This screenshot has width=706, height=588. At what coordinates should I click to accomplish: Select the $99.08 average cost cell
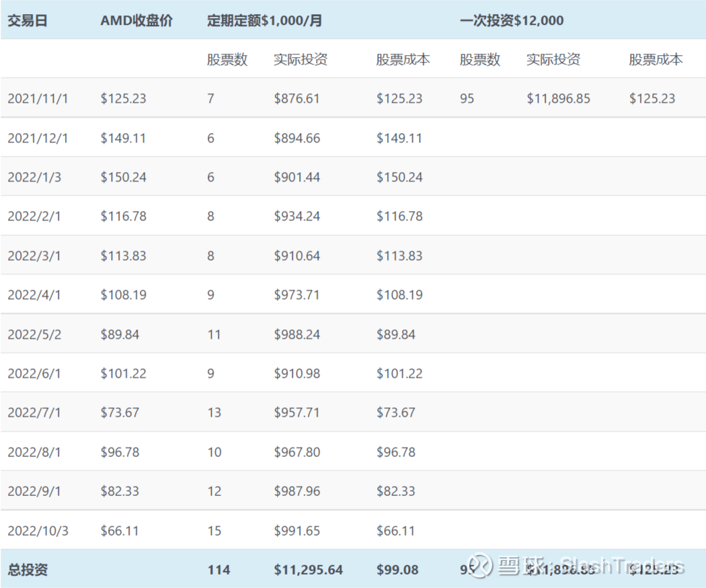pos(397,570)
